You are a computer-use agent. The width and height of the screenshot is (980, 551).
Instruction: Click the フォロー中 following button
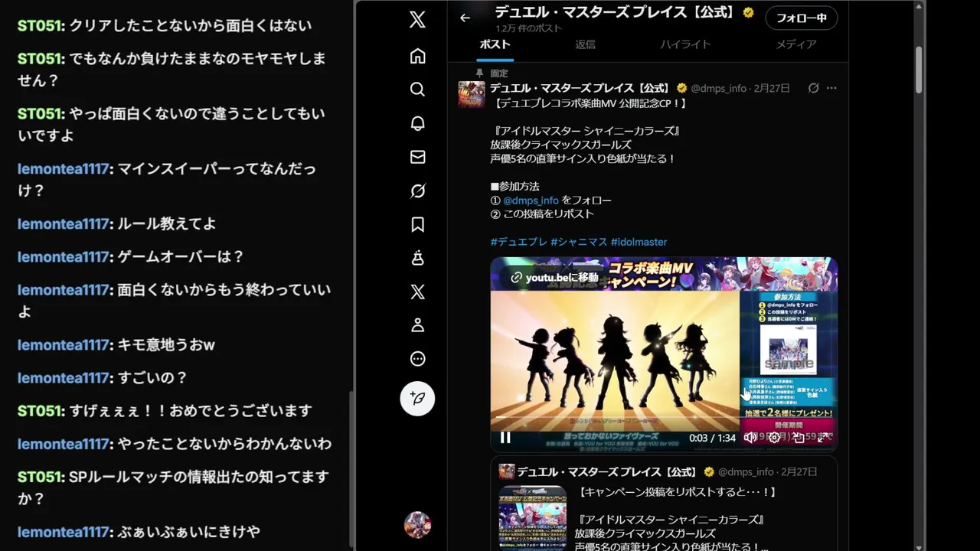[802, 18]
